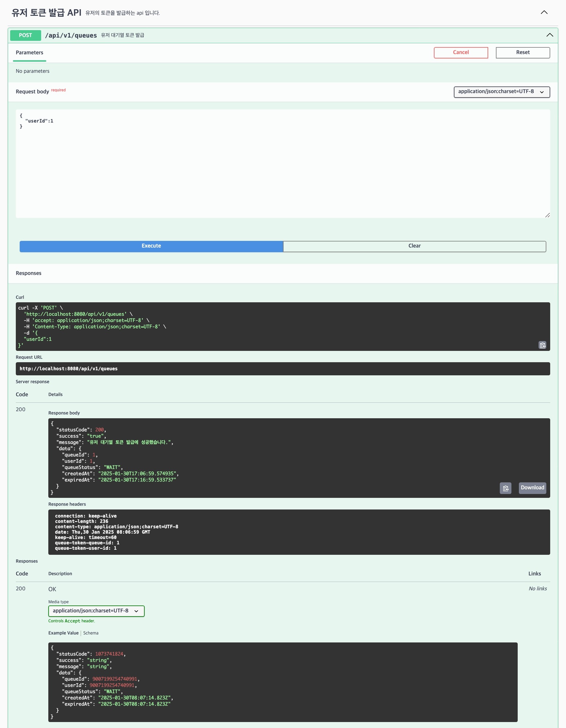Collapse the POST /api/v1/queues operation
Screen dimensions: 566x728
point(550,35)
